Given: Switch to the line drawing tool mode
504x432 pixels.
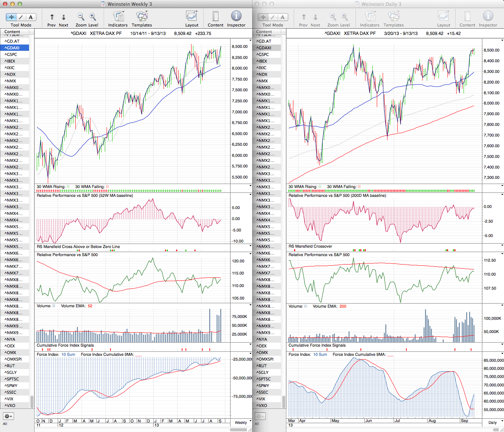Looking at the screenshot, I should pos(21,17).
